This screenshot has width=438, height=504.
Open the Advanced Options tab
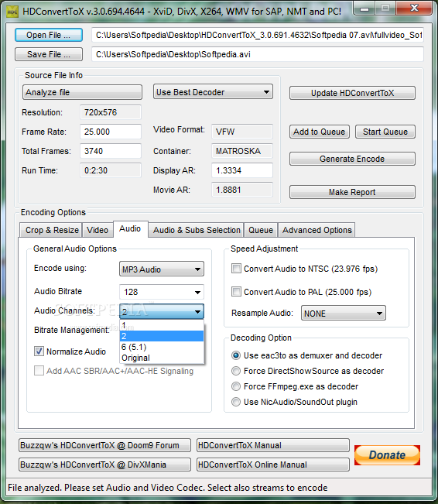pos(317,230)
